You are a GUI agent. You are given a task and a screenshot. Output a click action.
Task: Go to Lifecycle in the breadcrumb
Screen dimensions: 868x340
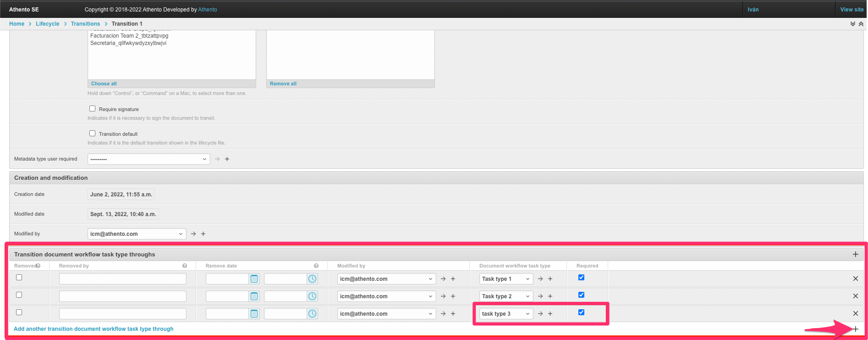pos(48,24)
